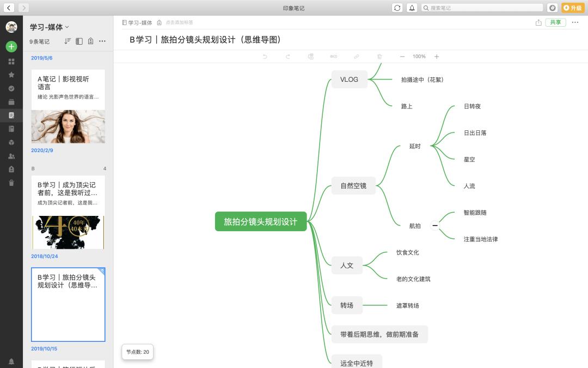
Task: Open trash icon in sidebar
Action: coord(11,183)
